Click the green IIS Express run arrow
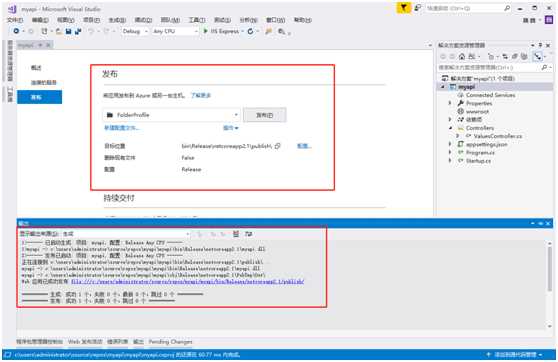This screenshot has height=362, width=558. pos(205,31)
